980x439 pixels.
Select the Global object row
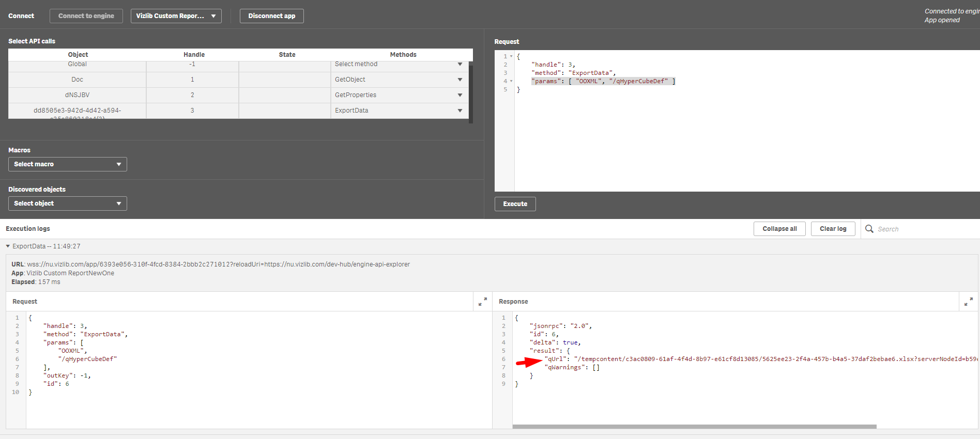coord(78,65)
